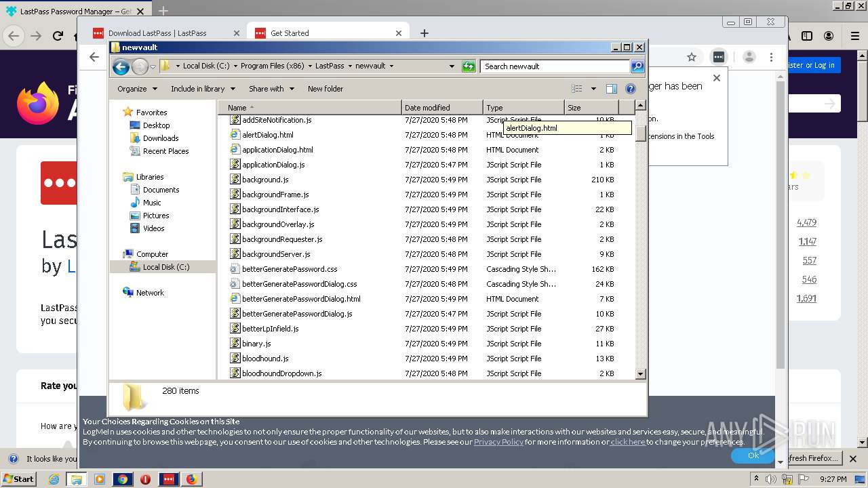Select the betterGeneratePassword.css file icon
868x488 pixels.
pos(235,269)
